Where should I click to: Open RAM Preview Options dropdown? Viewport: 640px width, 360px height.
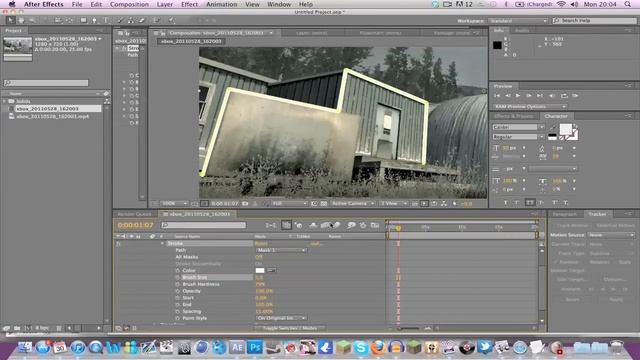coord(529,107)
